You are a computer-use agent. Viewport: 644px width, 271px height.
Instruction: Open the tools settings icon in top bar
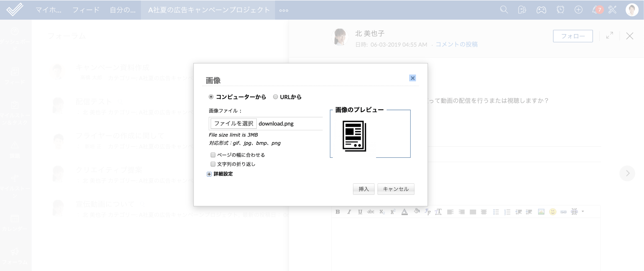(x=612, y=10)
